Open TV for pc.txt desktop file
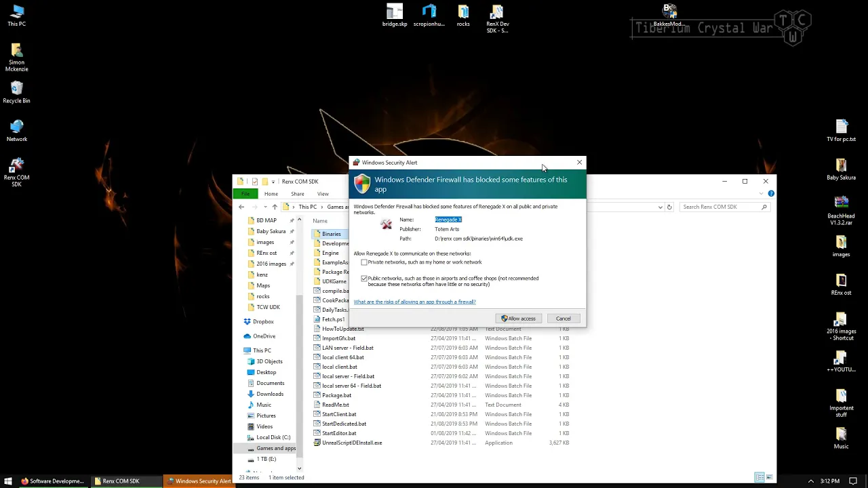This screenshot has height=488, width=868. click(842, 131)
